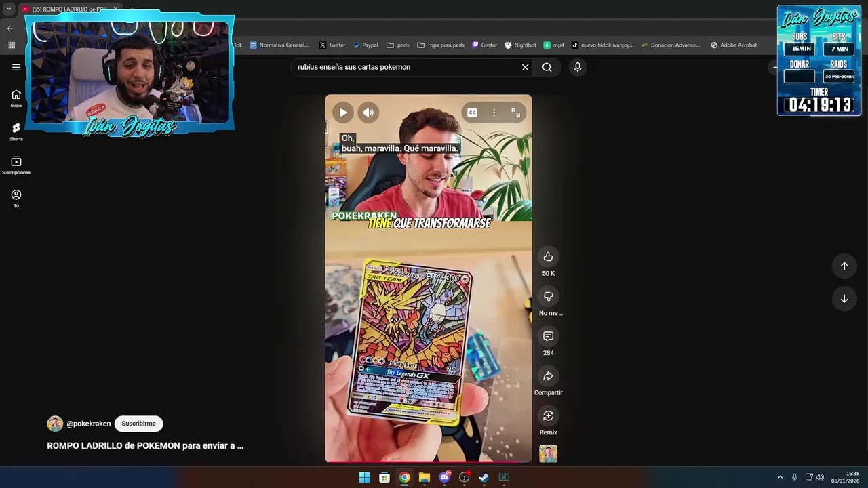The height and width of the screenshot is (488, 868).
Task: Click the pokekraken channel avatar
Action: [55, 424]
